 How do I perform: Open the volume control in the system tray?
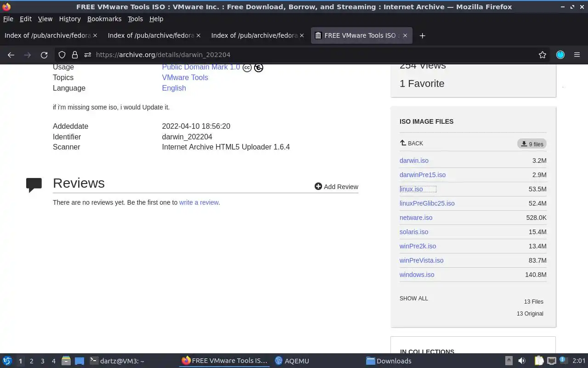(522, 361)
